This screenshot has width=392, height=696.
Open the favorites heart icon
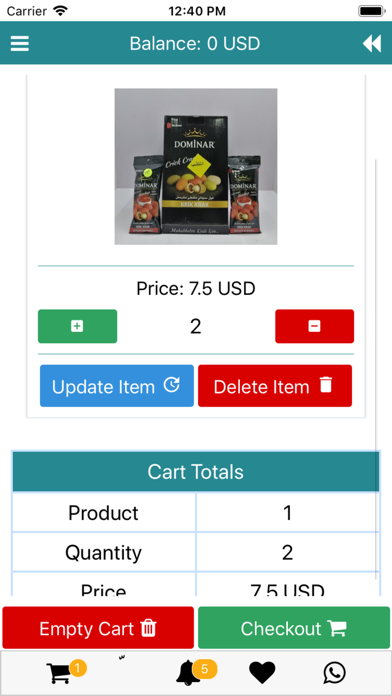click(262, 672)
